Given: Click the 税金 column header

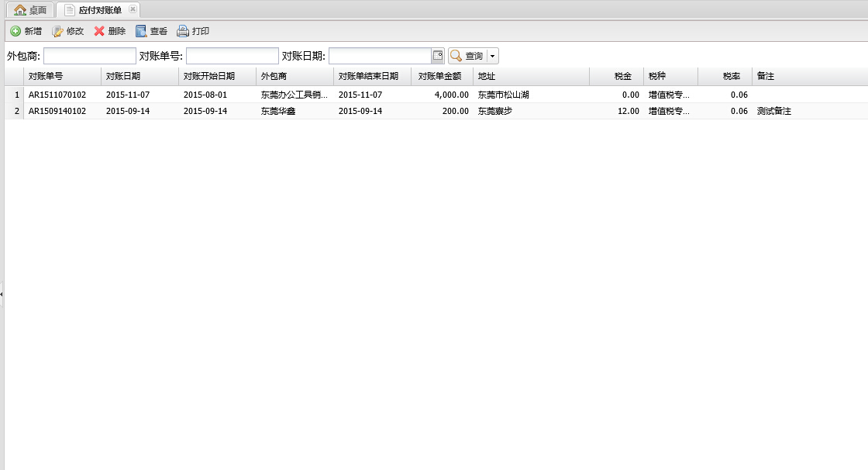Looking at the screenshot, I should 616,76.
